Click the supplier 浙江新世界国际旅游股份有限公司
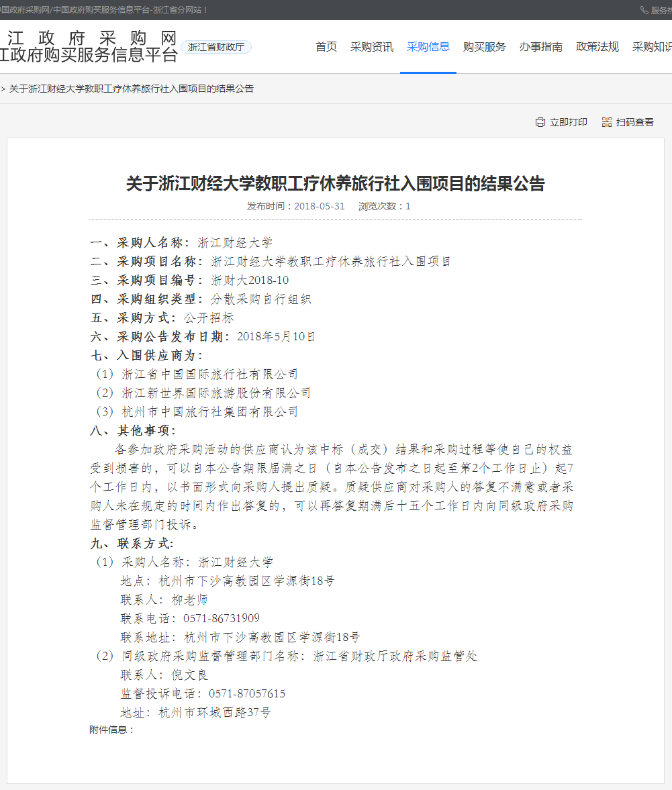Image resolution: width=672 pixels, height=790 pixels. pyautogui.click(x=216, y=393)
